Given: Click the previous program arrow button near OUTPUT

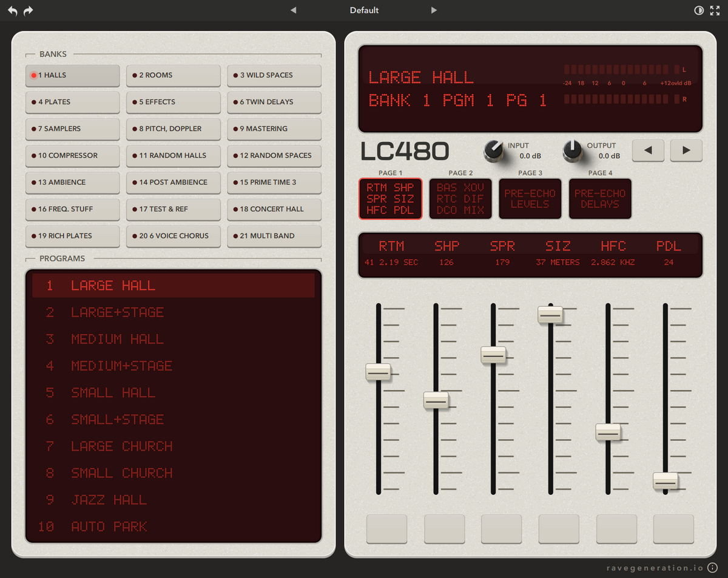Looking at the screenshot, I should point(648,150).
